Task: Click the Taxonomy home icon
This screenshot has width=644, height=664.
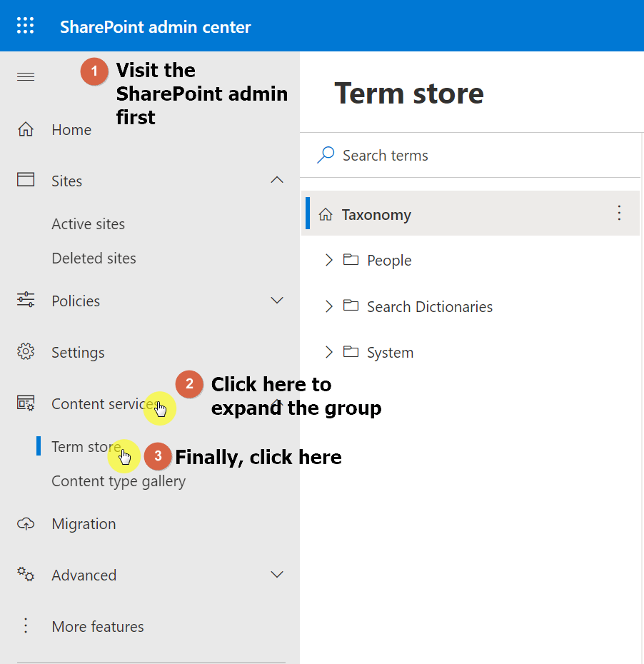Action: [325, 214]
